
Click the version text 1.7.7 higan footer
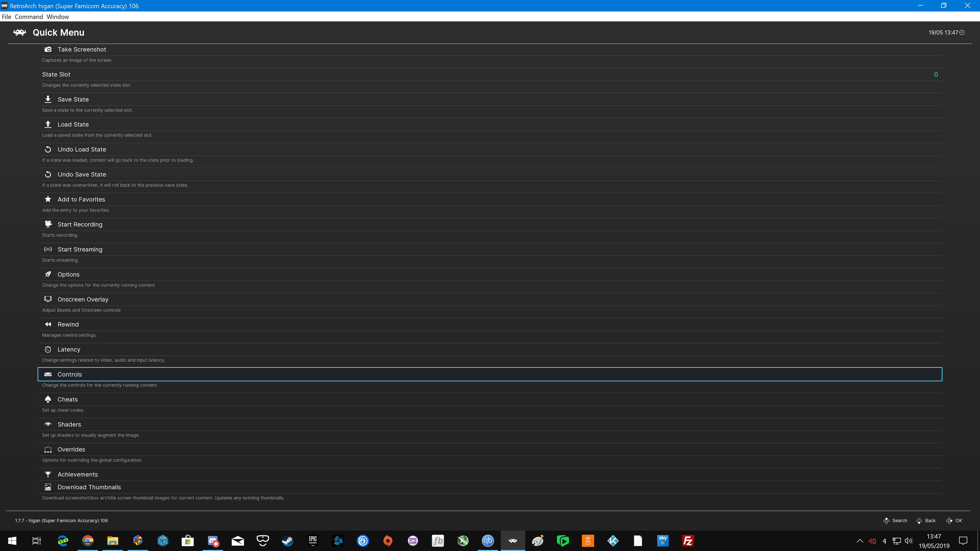61,521
